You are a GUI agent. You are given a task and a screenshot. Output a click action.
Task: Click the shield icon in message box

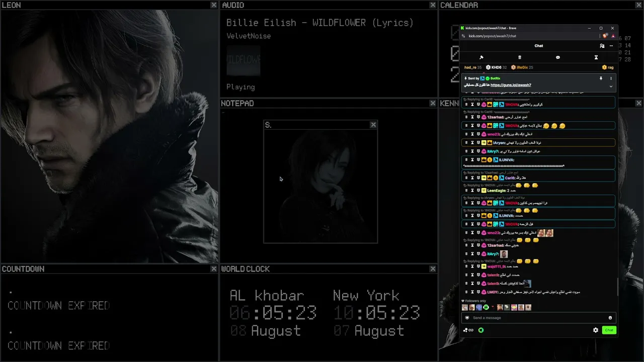467,318
